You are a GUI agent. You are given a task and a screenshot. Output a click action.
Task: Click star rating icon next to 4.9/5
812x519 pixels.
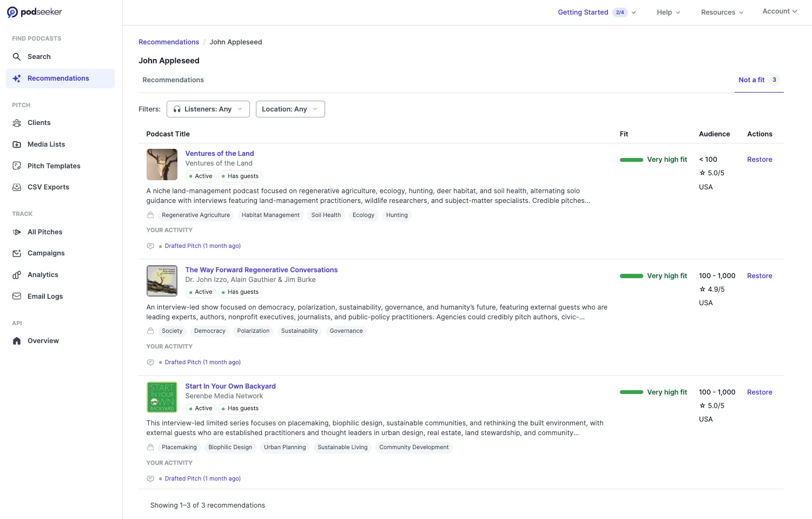(x=702, y=290)
